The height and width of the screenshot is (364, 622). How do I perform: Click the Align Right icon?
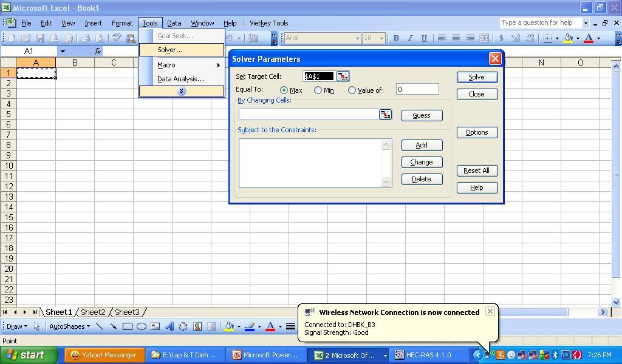click(x=470, y=38)
